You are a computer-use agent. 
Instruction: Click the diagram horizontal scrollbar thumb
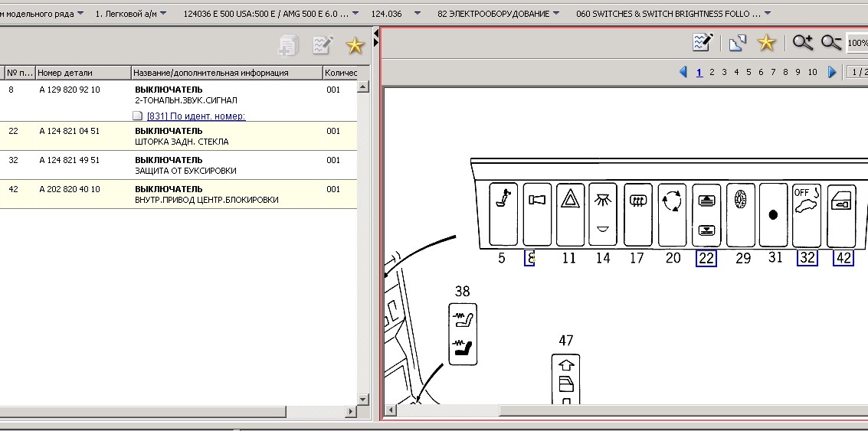pos(683,410)
